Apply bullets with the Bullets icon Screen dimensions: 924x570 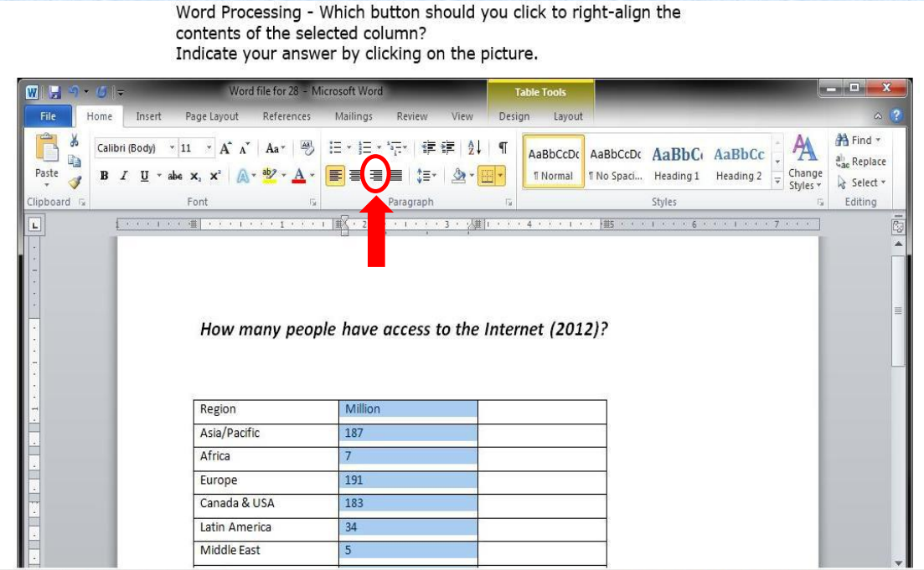coord(335,147)
